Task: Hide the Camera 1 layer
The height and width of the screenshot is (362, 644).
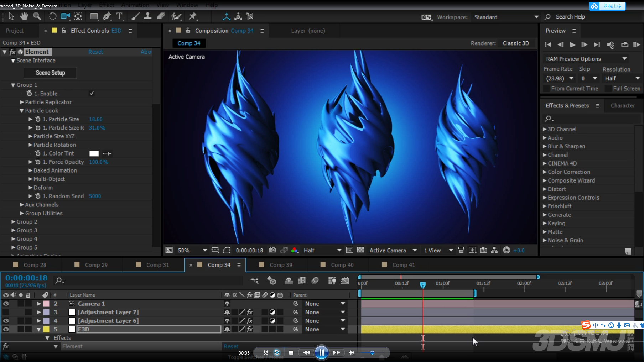Action: (x=6, y=304)
